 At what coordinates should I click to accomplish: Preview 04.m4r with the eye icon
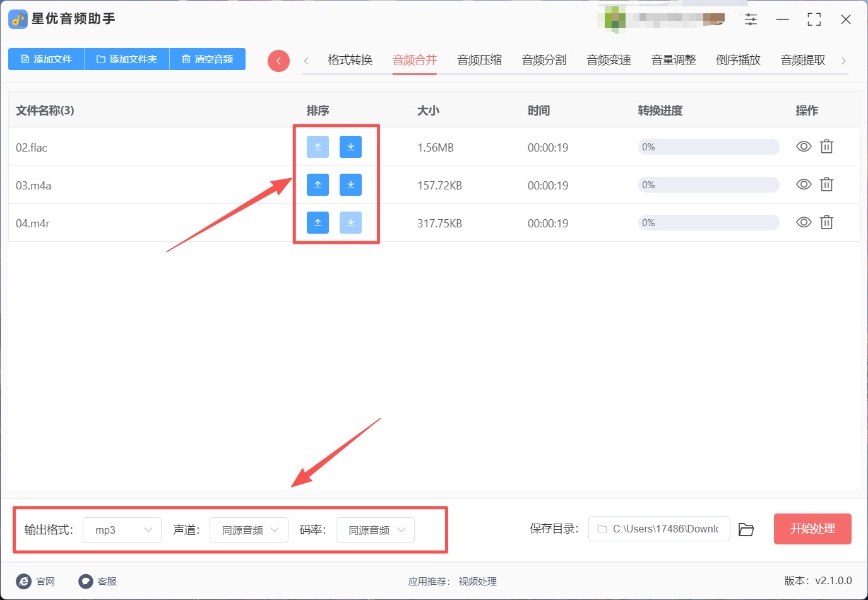coord(804,222)
